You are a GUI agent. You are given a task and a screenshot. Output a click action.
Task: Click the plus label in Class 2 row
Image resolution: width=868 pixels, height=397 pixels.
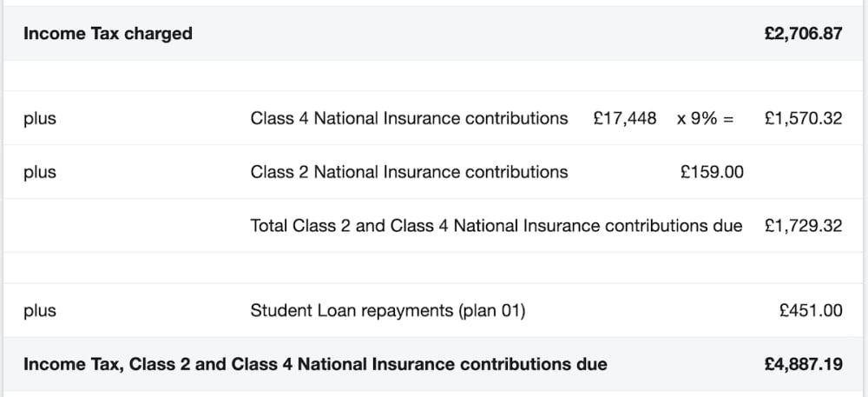(x=40, y=173)
